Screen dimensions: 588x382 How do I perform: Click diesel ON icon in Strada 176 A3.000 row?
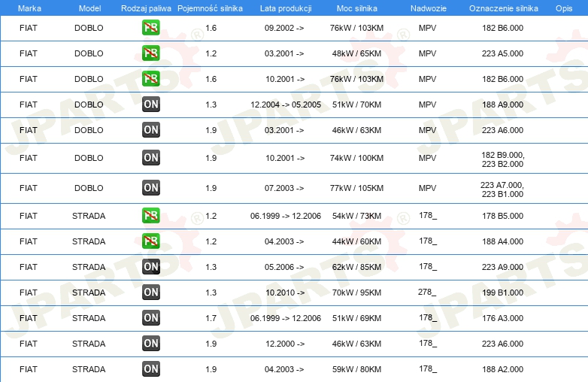click(150, 318)
